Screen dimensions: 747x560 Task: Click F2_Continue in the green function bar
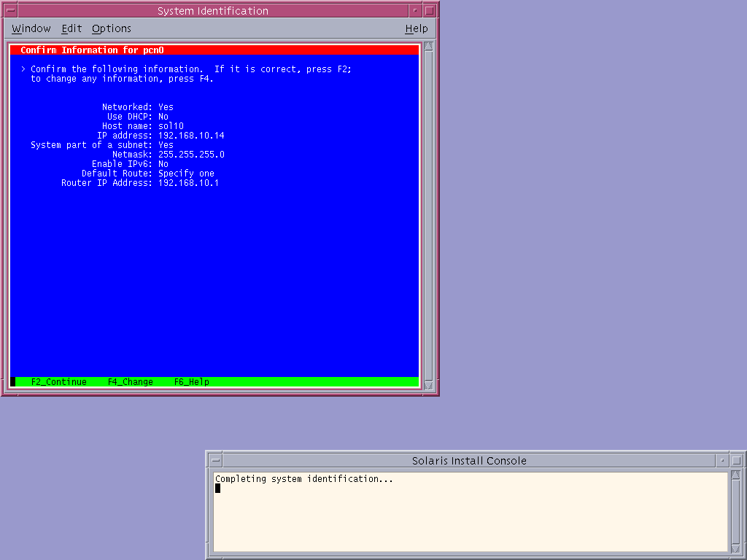coord(58,382)
